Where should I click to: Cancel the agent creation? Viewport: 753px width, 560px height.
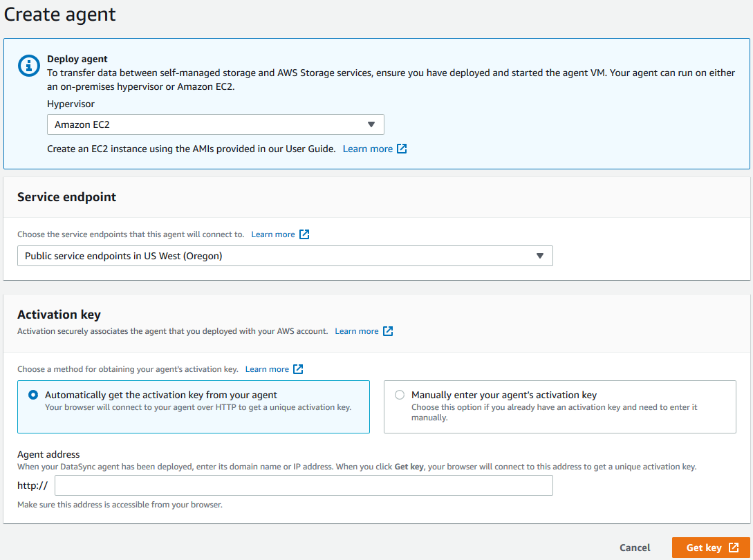[x=634, y=548]
